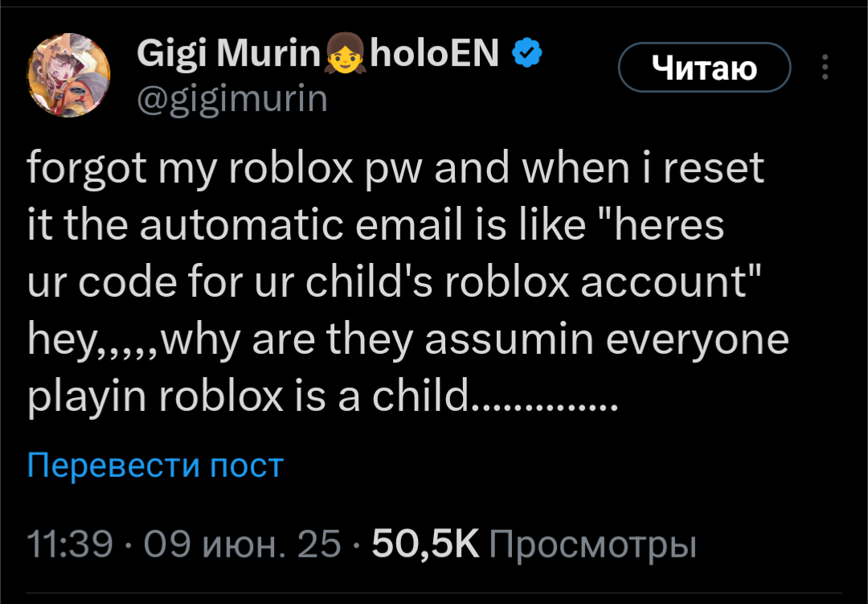Viewport: 868px width, 604px height.
Task: Click the "Gigi Murin" display name
Action: tap(229, 55)
